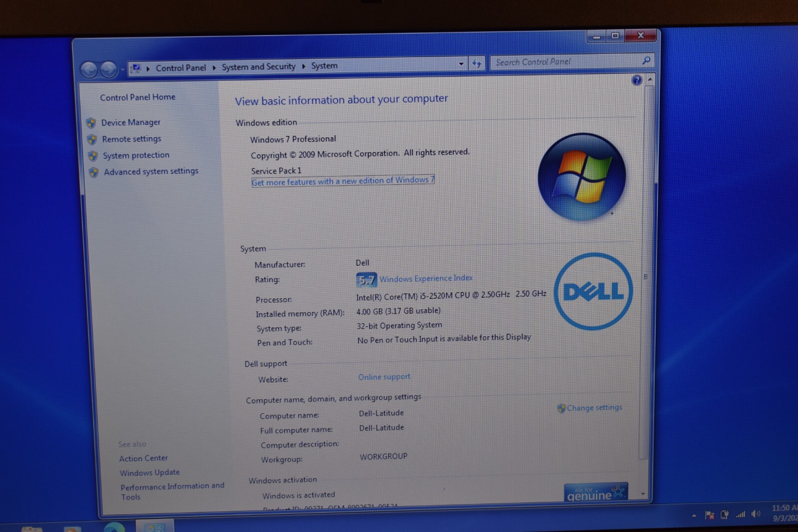This screenshot has width=798, height=532.
Task: Click the 4.00 GB (3.17 GB usable) value
Action: 399,311
